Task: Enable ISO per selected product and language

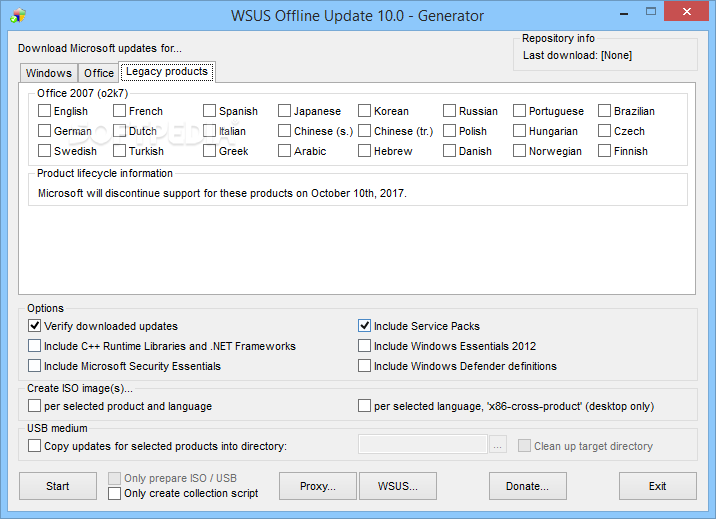Action: [x=34, y=406]
